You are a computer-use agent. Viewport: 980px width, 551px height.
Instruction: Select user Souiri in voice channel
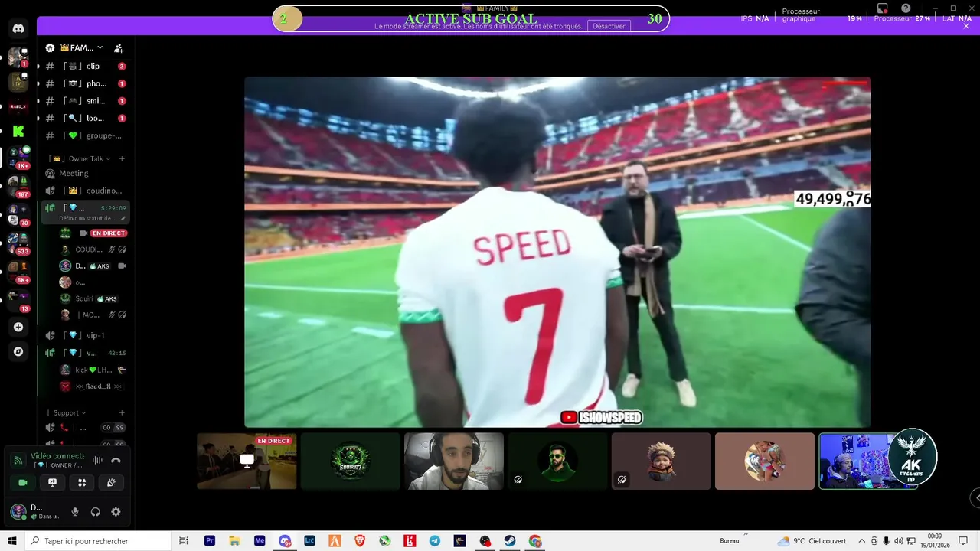pyautogui.click(x=84, y=298)
